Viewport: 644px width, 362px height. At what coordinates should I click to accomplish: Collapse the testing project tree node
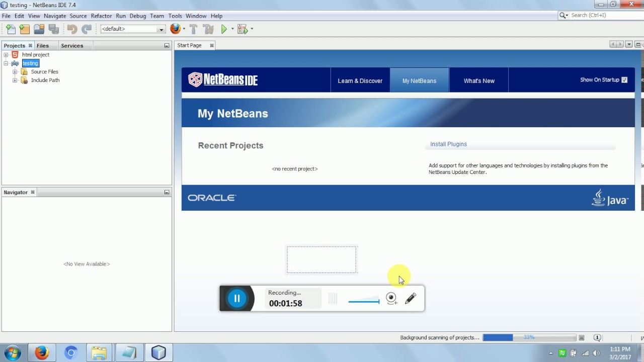pos(6,63)
